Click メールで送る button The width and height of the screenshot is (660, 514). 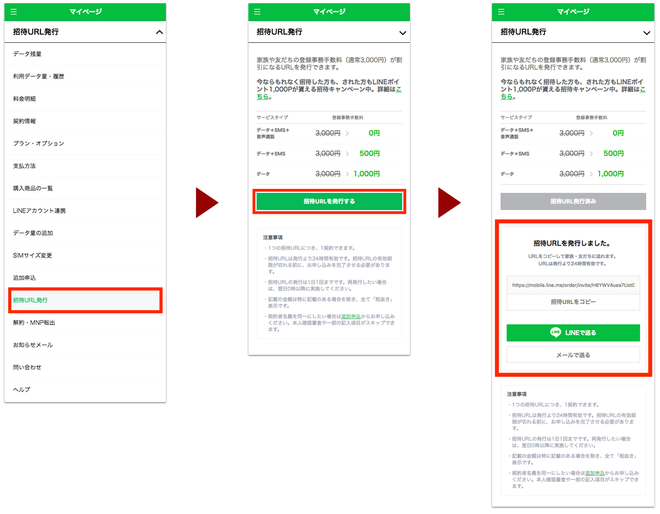point(573,355)
